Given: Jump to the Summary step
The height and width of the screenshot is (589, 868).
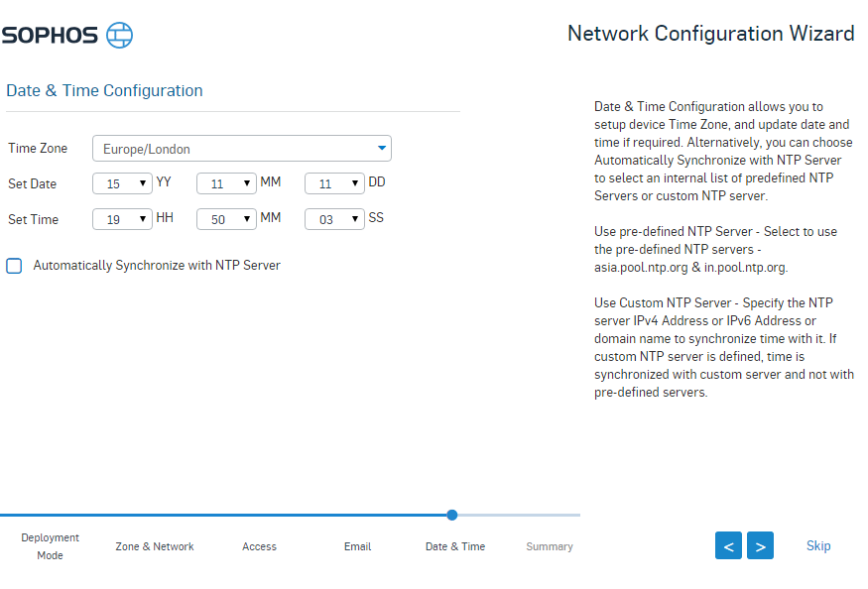Looking at the screenshot, I should (x=550, y=546).
